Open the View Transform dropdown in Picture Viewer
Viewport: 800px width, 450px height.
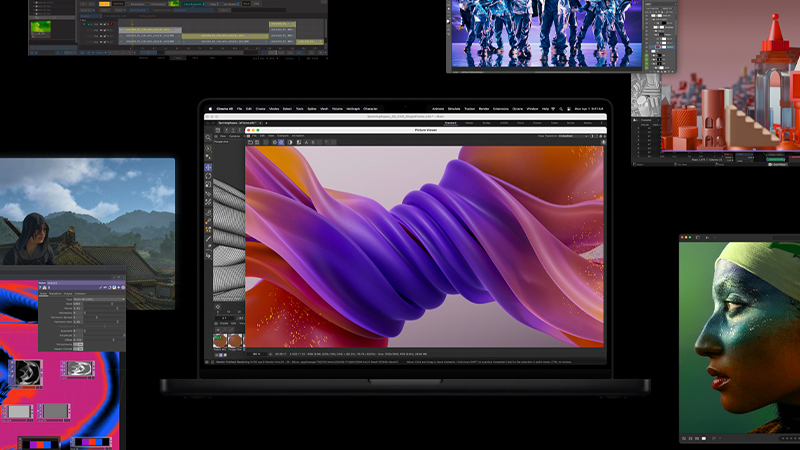[573, 136]
